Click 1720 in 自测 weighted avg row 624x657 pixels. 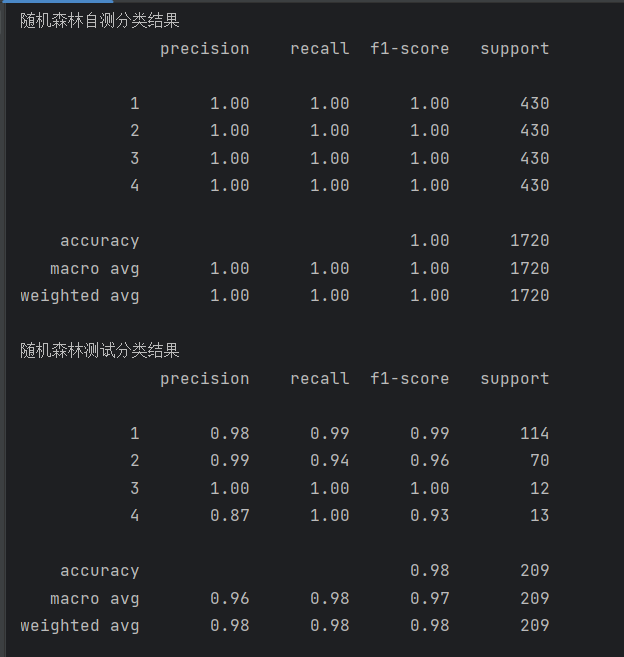(529, 296)
